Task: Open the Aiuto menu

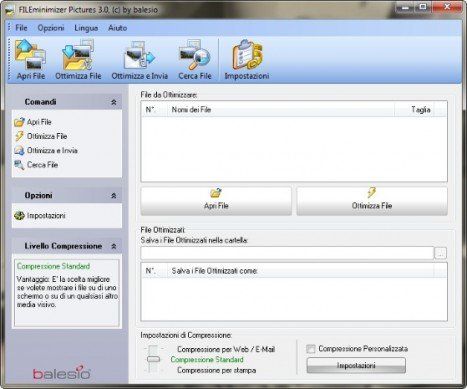Action: 118,28
